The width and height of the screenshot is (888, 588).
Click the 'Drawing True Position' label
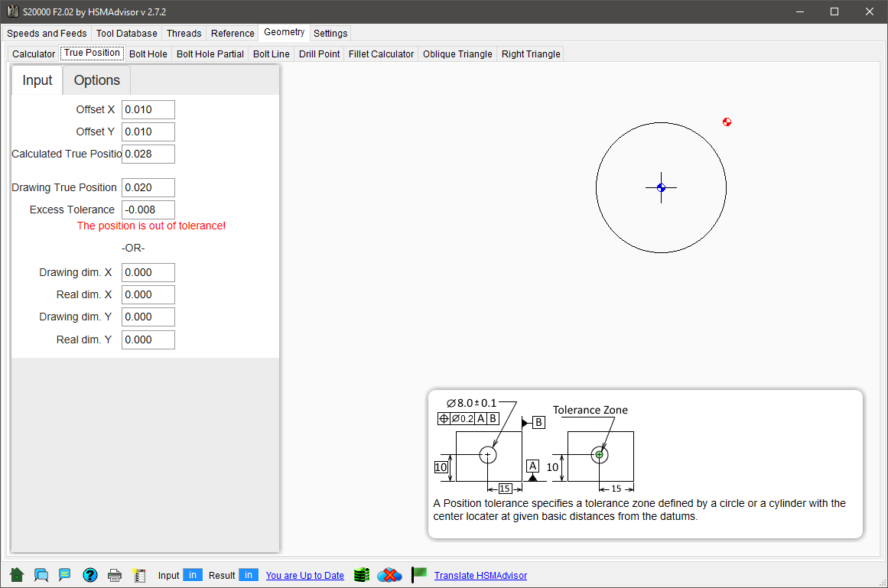tap(64, 188)
